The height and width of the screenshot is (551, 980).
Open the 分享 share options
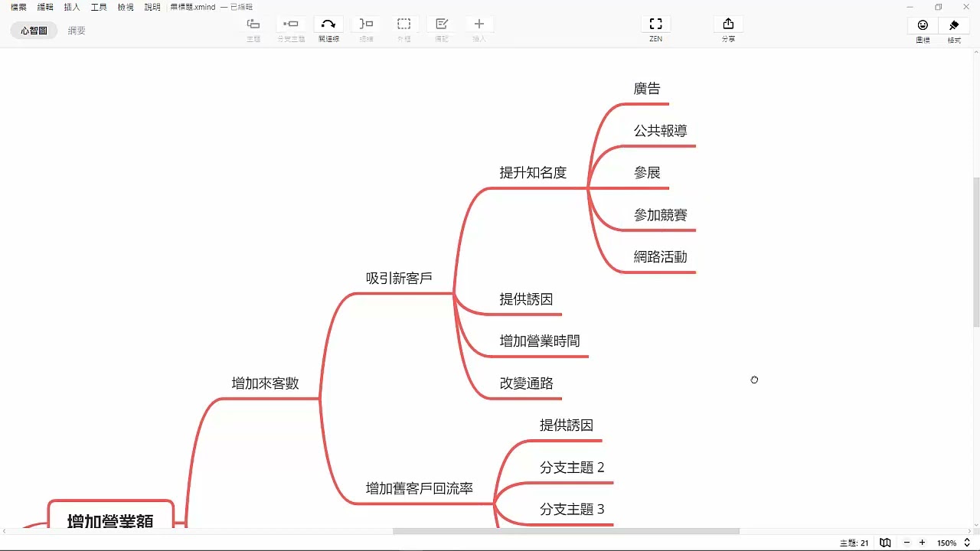point(727,29)
